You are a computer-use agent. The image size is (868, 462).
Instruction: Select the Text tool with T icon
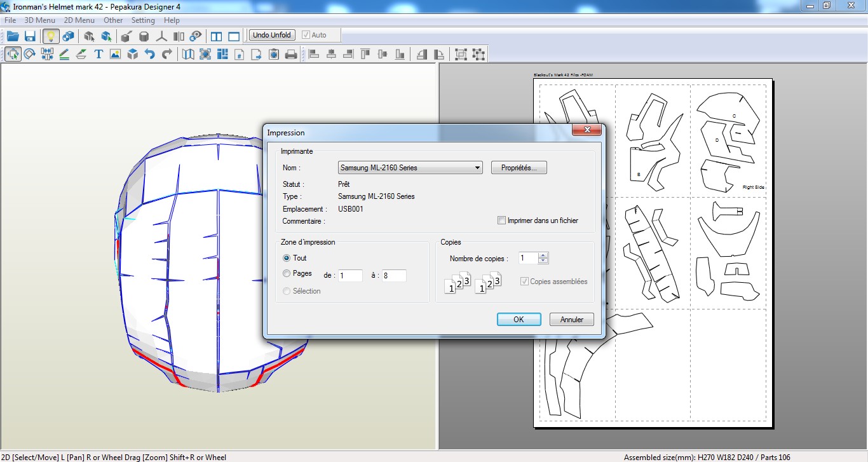click(x=98, y=55)
